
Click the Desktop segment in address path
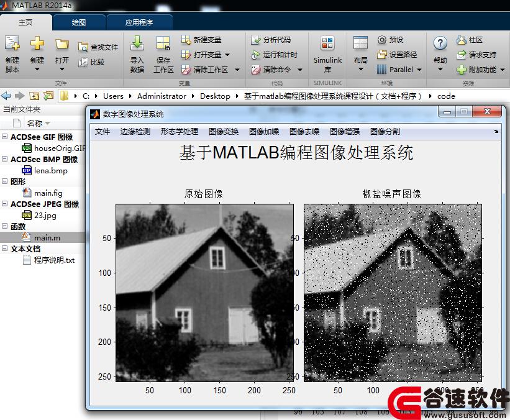(x=215, y=96)
